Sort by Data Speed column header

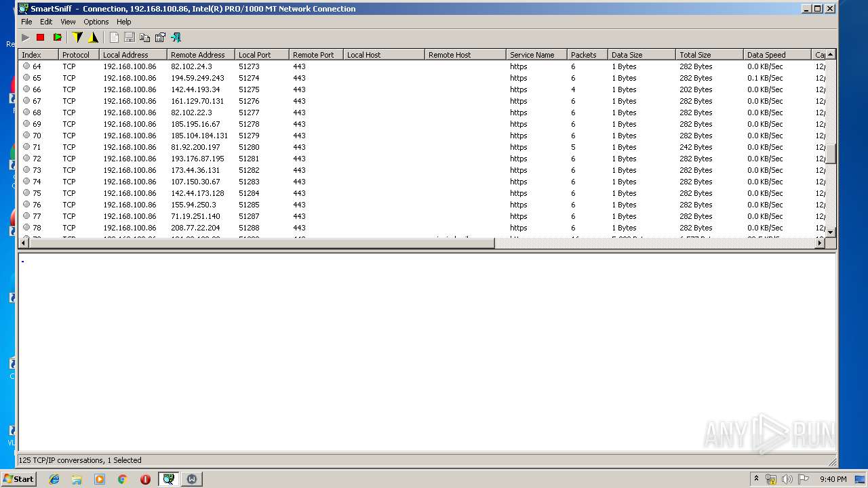(x=777, y=55)
